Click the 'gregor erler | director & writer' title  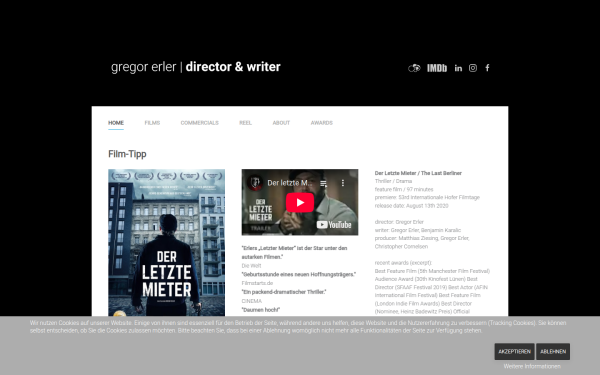(x=196, y=67)
